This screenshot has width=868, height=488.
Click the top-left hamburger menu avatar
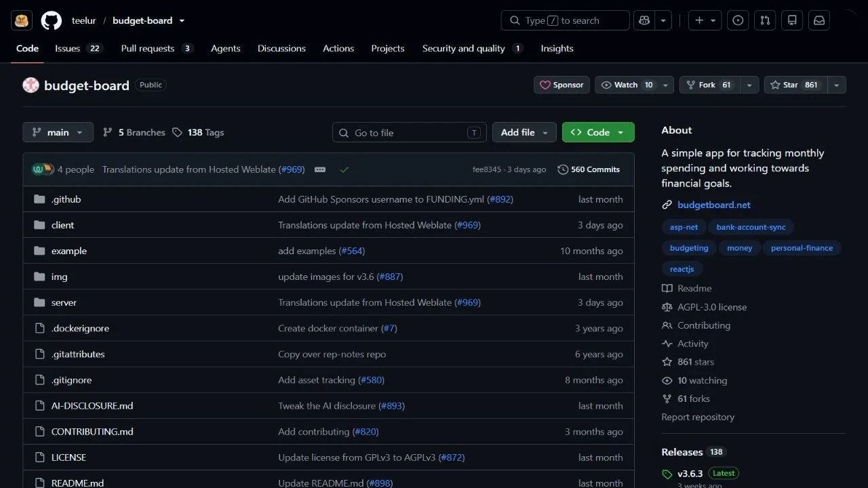[x=21, y=20]
